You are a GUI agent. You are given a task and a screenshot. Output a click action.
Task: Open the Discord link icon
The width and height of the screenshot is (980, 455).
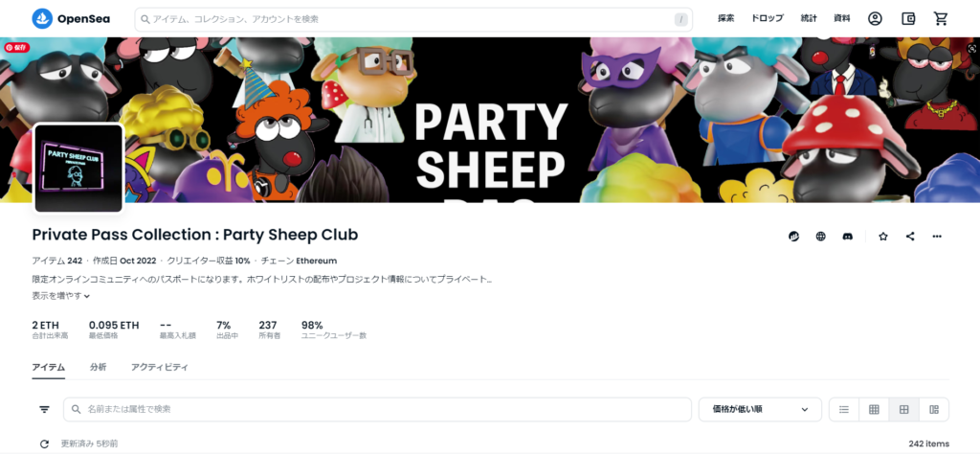point(848,237)
